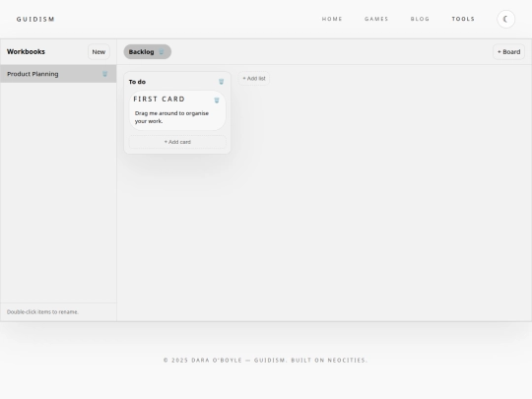Image resolution: width=532 pixels, height=399 pixels.
Task: Select the Tools nav item
Action: 463,19
